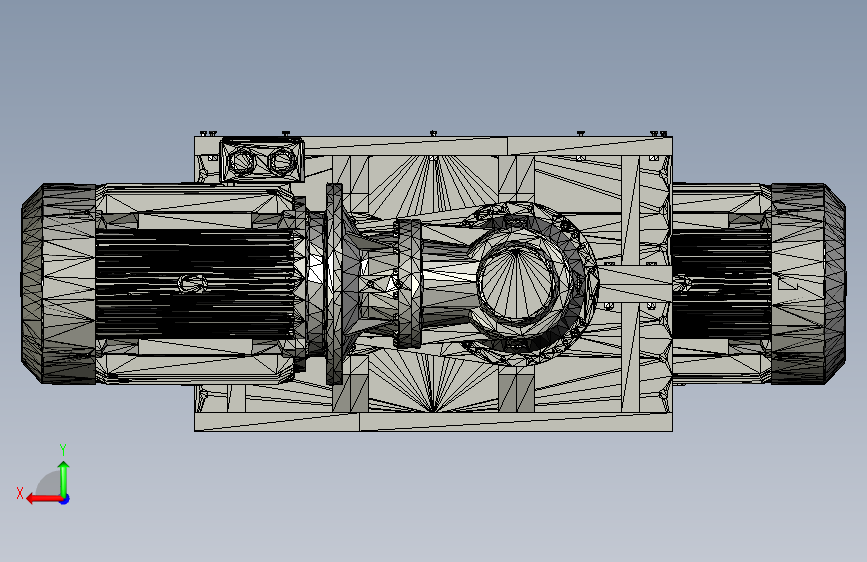Select the bottom base plate strip of the housing
This screenshot has width=867, height=562.
pos(434,422)
